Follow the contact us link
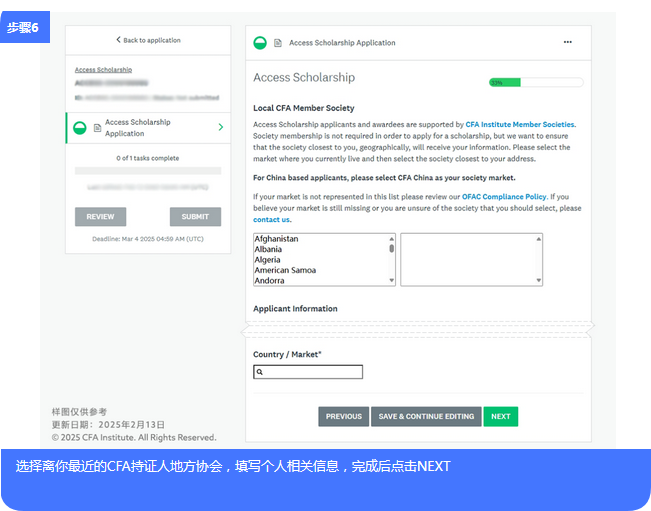Viewport: 651px width, 511px height. point(272,220)
